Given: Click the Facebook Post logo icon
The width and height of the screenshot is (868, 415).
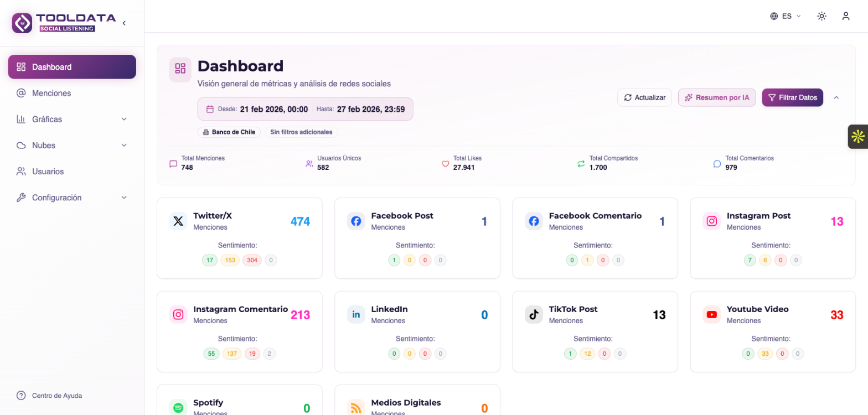Looking at the screenshot, I should 356,221.
